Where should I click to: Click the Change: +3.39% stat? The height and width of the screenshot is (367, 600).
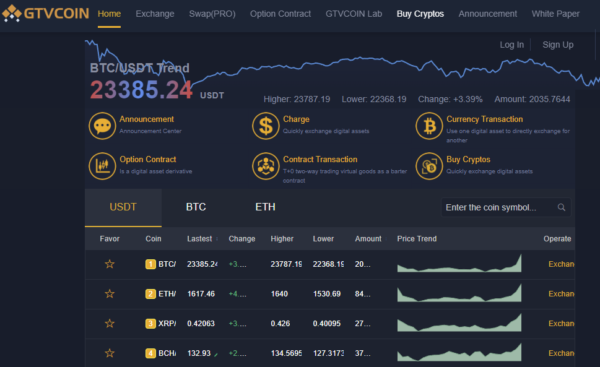[450, 99]
